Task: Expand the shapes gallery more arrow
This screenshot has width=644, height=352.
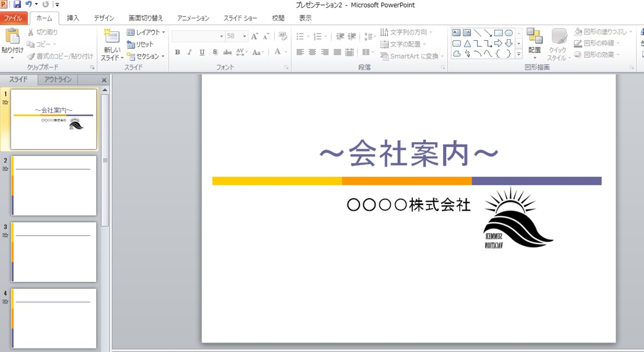Action: tap(519, 54)
